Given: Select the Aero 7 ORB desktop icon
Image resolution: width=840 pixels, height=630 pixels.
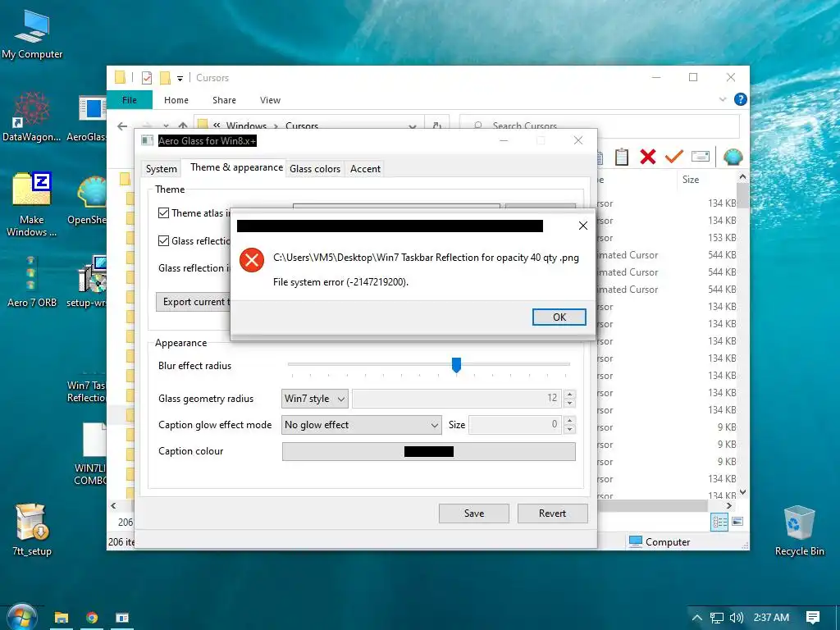Looking at the screenshot, I should point(32,281).
